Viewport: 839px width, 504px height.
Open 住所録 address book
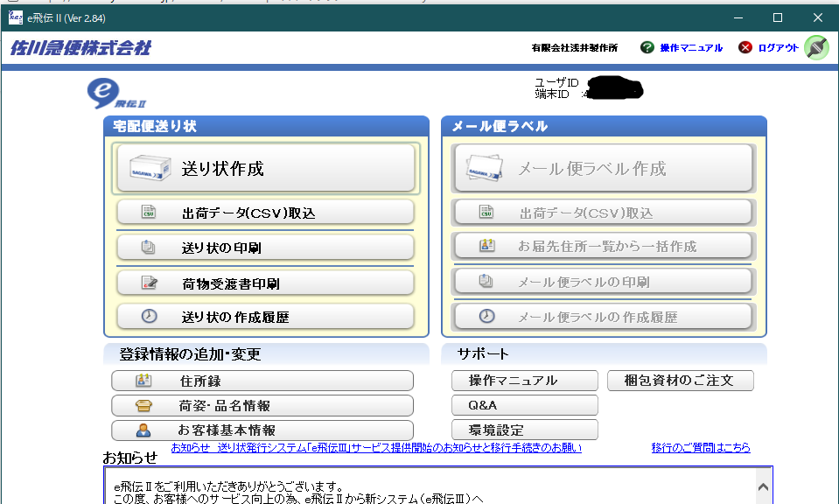pos(262,381)
